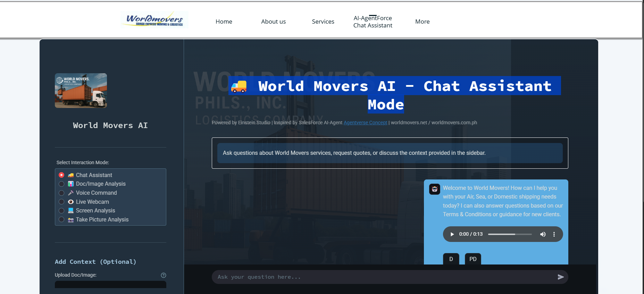Open AI-AgentForce Chat Assistant page
This screenshot has width=644, height=294.
coord(373,22)
